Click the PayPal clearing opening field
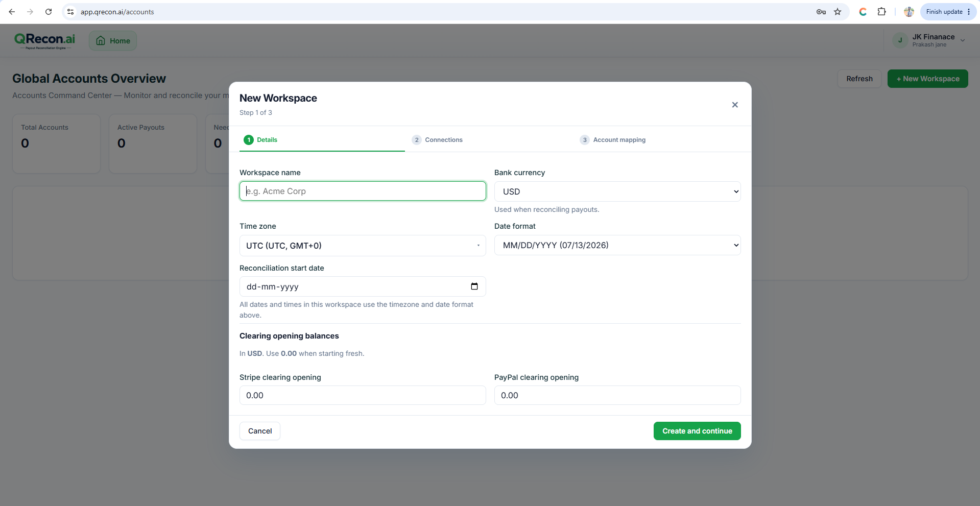 (617, 395)
